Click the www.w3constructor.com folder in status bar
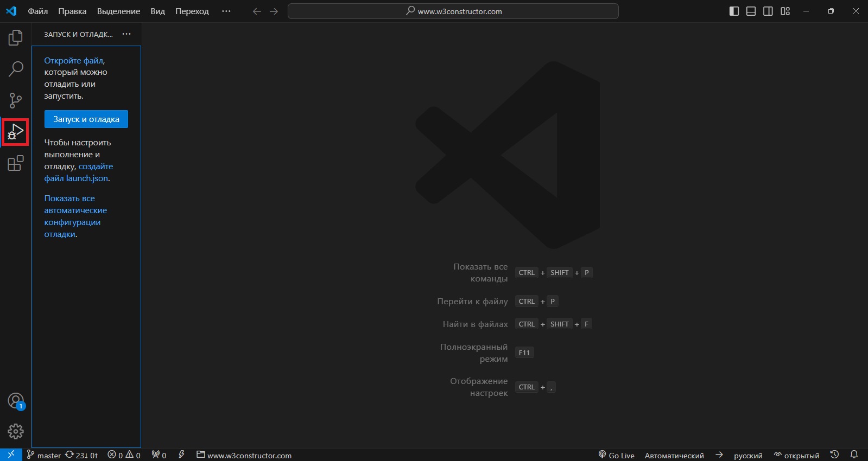Image resolution: width=868 pixels, height=461 pixels. point(244,455)
